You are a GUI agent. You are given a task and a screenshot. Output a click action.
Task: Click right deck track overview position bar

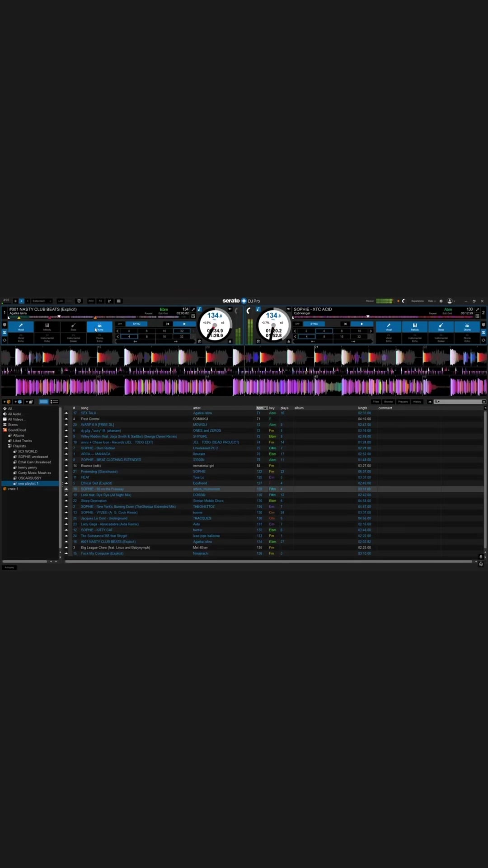[383, 317]
